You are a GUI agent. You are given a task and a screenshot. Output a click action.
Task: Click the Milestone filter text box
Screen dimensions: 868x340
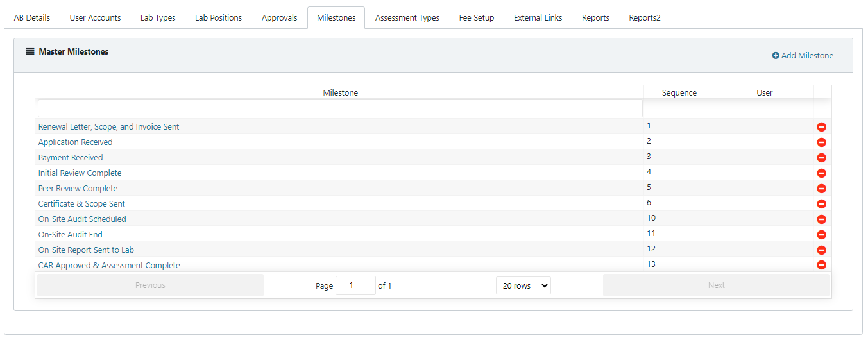(340, 108)
